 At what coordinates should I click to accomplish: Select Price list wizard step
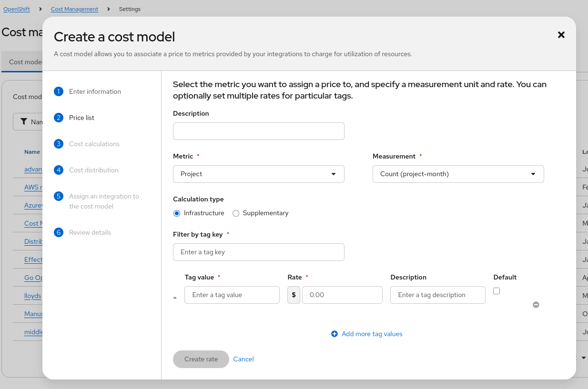pyautogui.click(x=81, y=118)
